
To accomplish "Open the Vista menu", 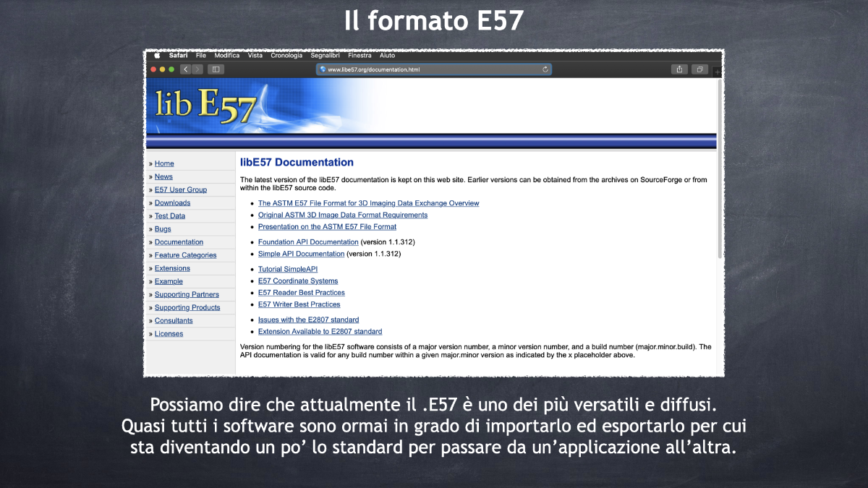I will click(255, 56).
